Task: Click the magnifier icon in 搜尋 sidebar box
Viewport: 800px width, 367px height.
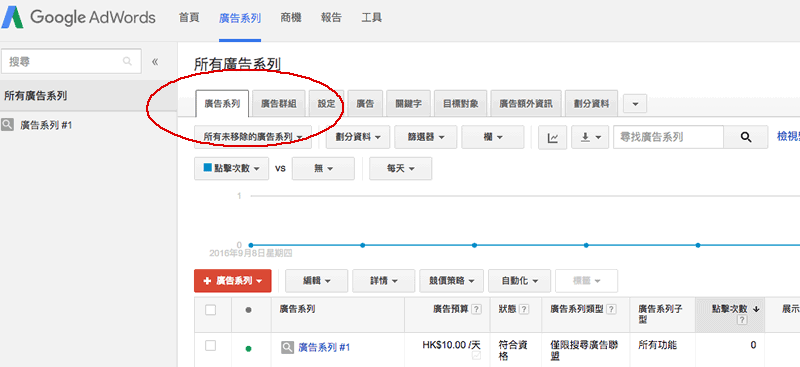Action: point(127,62)
